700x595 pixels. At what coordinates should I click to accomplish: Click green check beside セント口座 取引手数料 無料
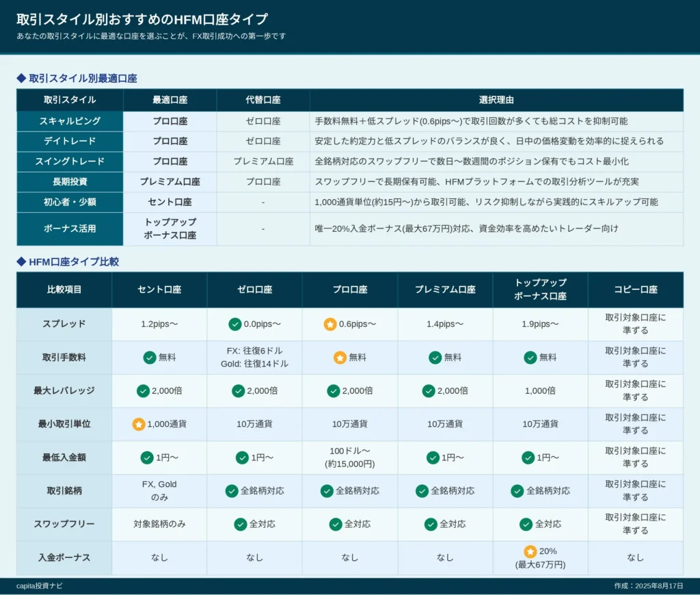click(150, 358)
